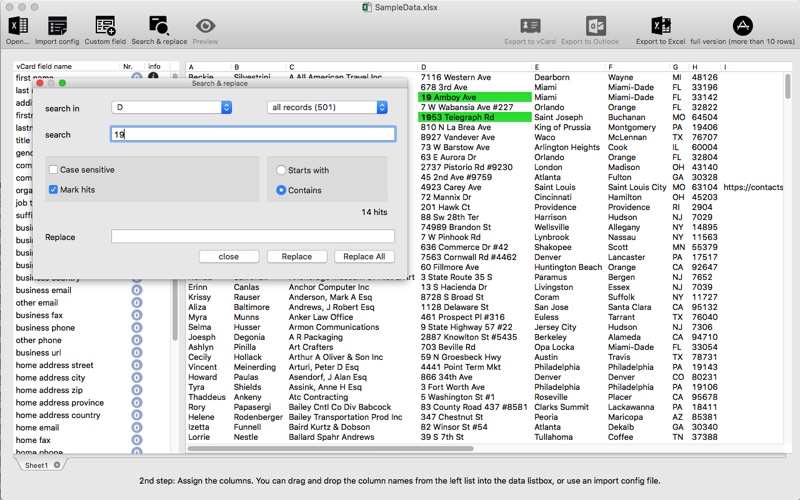Open an Excel file with the Open icon
Viewport: 800px width, 500px height.
point(18,26)
